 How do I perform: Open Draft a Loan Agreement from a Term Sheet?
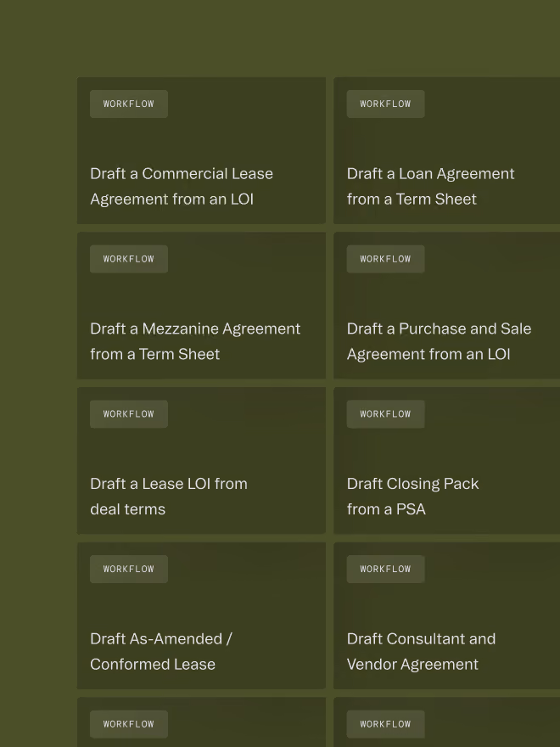coord(446,150)
